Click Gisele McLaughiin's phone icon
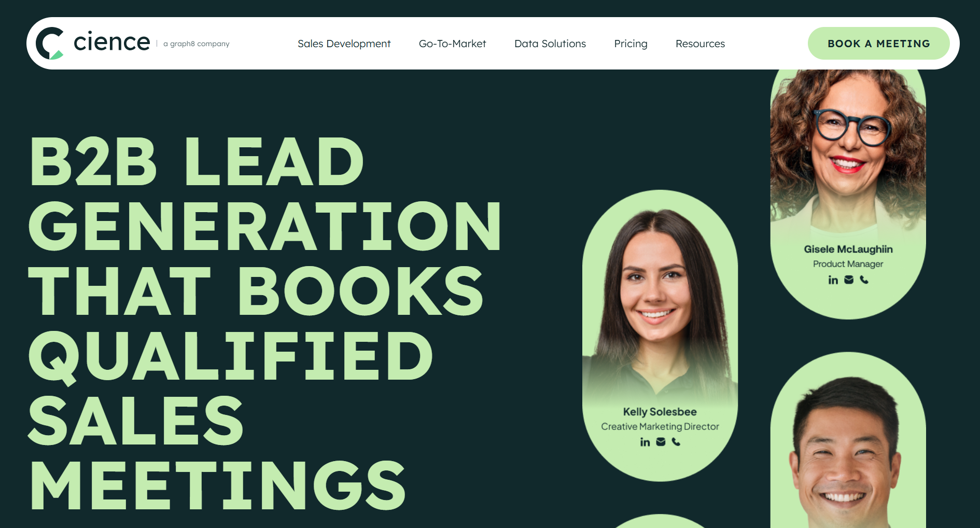The width and height of the screenshot is (980, 528). pos(864,280)
